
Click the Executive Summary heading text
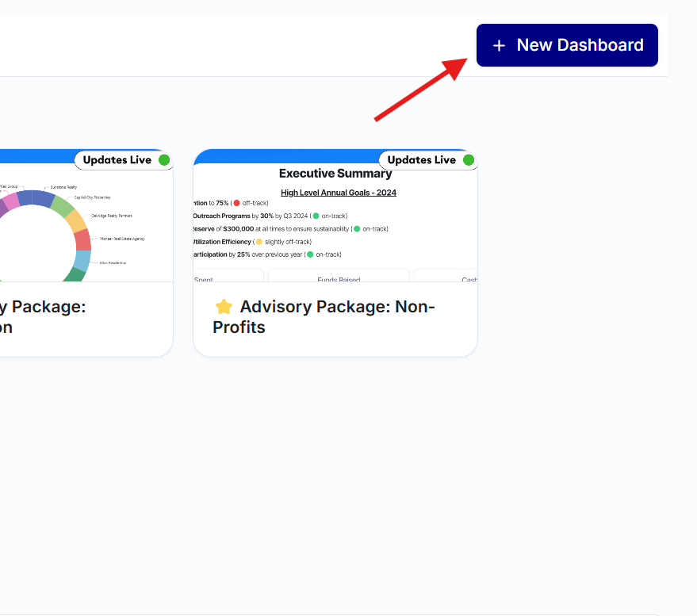[x=335, y=174]
